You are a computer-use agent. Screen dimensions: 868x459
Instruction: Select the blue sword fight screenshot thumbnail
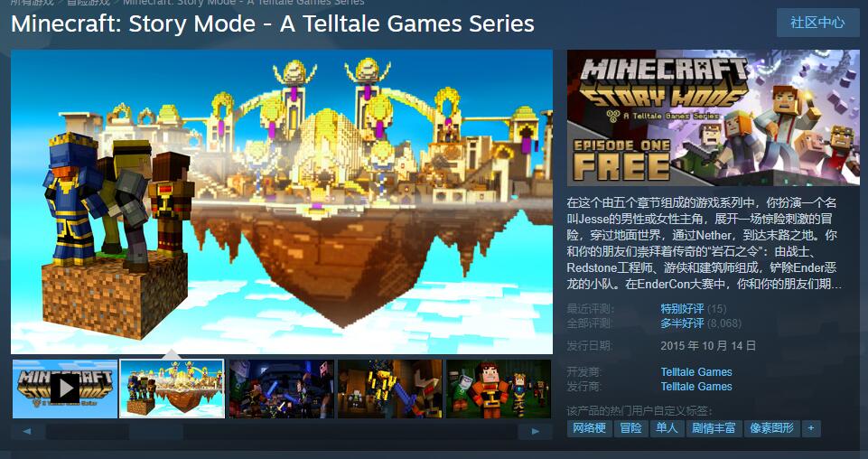coord(281,389)
